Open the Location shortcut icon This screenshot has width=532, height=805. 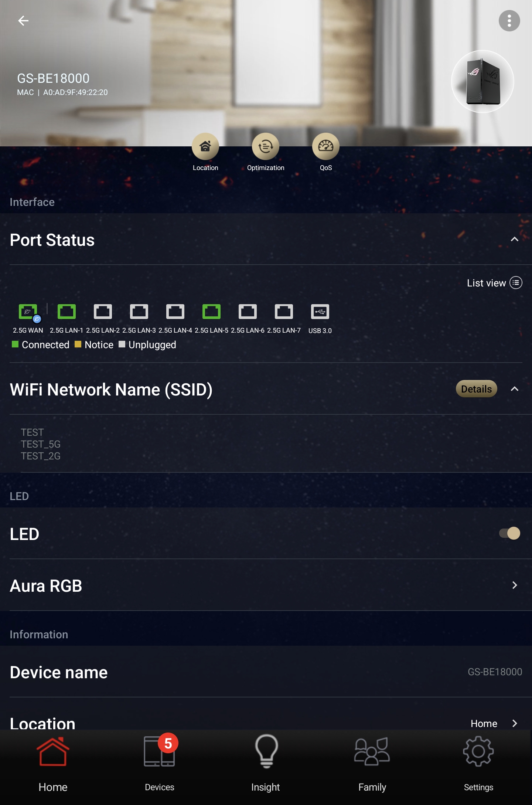(x=205, y=147)
